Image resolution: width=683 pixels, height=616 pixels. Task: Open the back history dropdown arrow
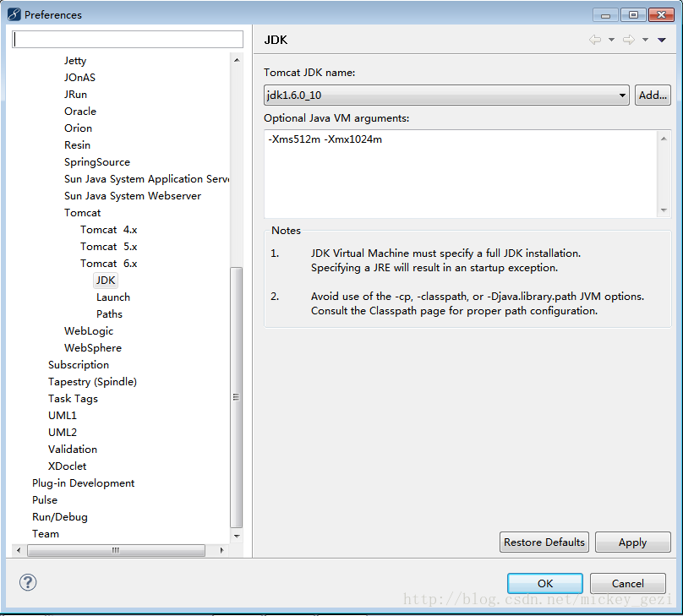(x=611, y=40)
